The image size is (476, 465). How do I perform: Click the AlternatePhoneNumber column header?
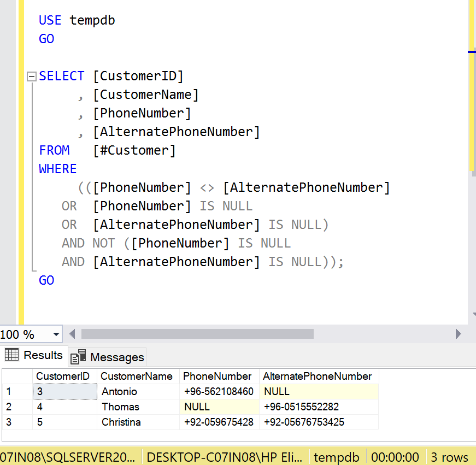(x=318, y=376)
